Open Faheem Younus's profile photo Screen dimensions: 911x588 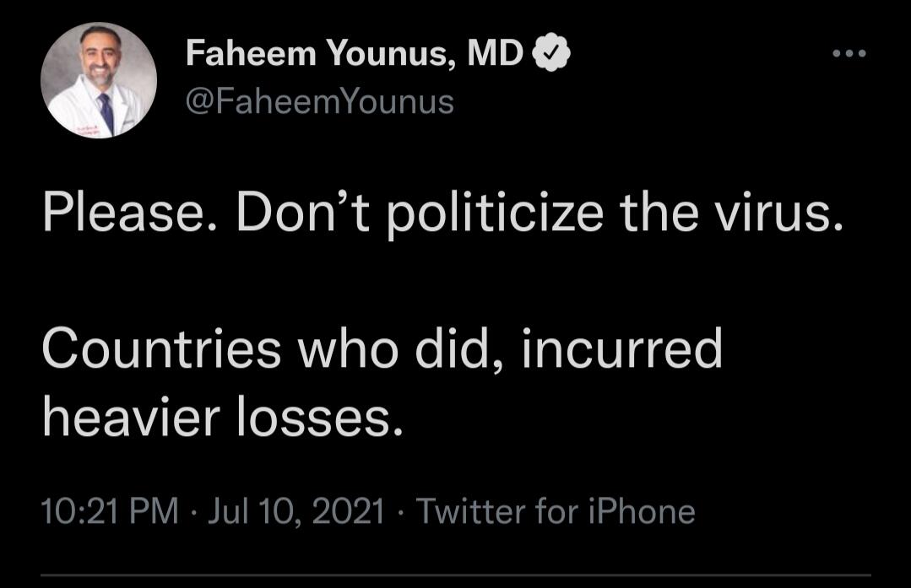tap(99, 80)
